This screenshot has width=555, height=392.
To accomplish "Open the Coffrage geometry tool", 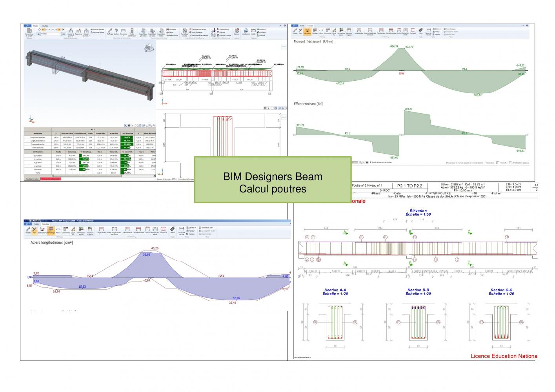I will coord(110,31).
